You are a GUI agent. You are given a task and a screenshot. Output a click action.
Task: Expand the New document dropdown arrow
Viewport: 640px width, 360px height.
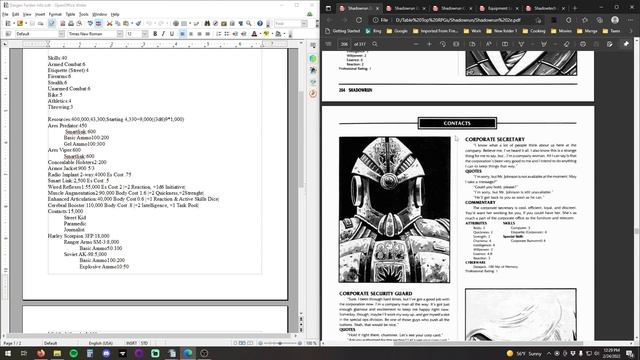coord(13,24)
